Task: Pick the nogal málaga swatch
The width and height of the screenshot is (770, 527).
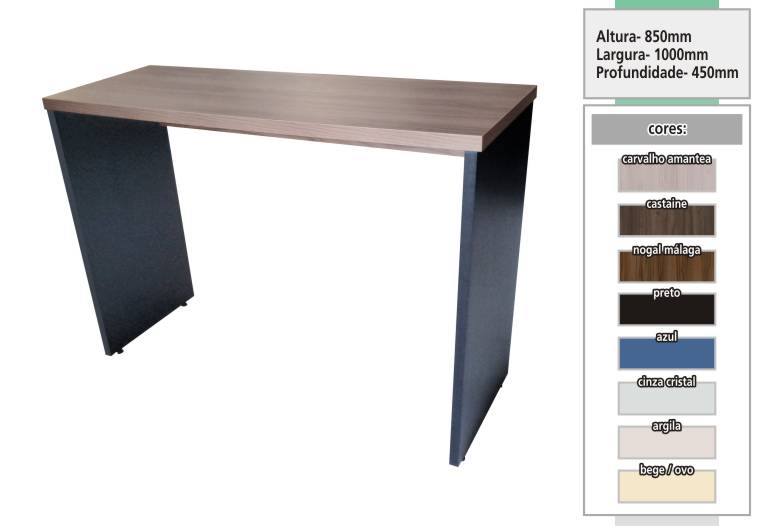Action: coord(666,268)
